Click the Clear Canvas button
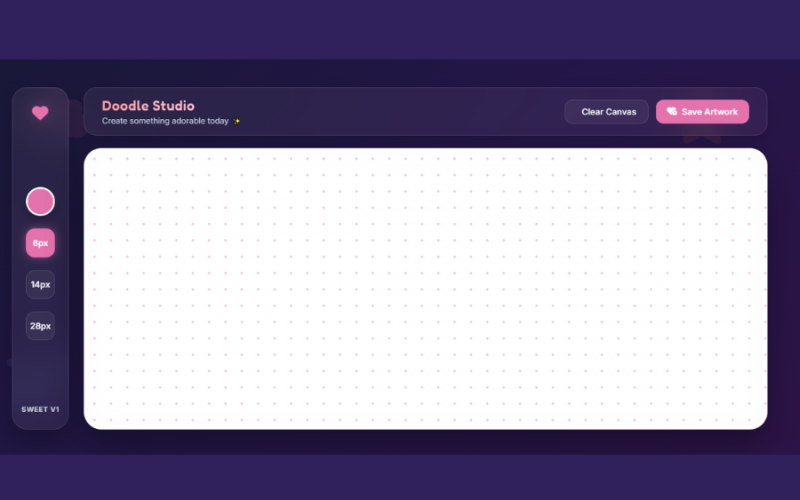 606,112
